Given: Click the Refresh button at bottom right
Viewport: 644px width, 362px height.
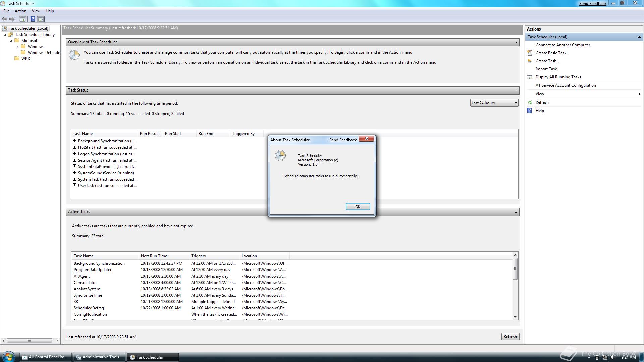Looking at the screenshot, I should coord(510,337).
